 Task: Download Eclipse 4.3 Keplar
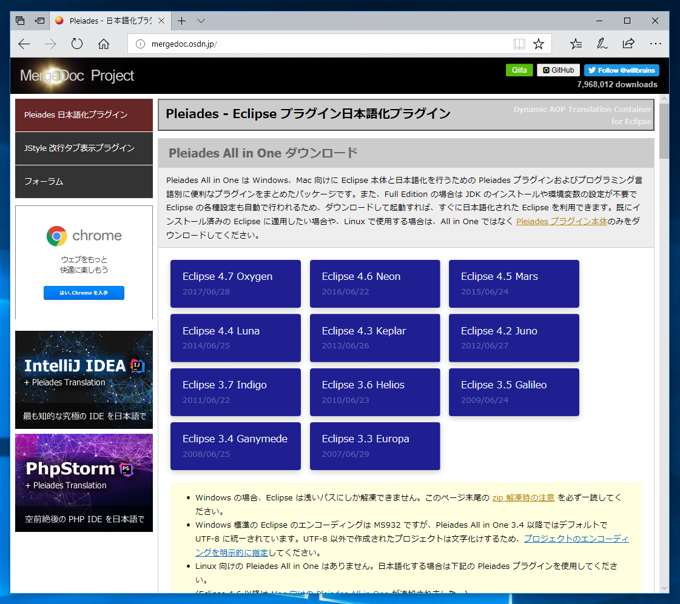coord(375,338)
